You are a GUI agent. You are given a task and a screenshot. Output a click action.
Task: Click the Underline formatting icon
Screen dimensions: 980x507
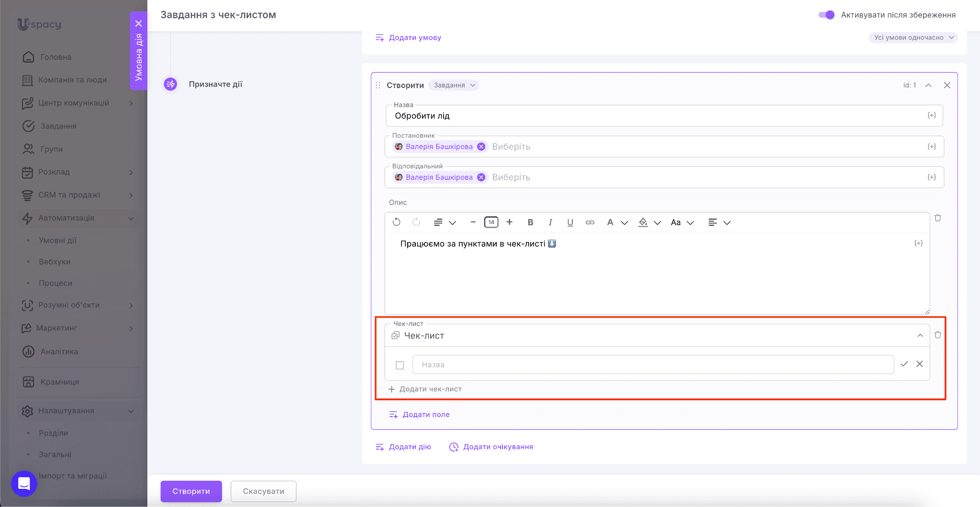pos(570,222)
